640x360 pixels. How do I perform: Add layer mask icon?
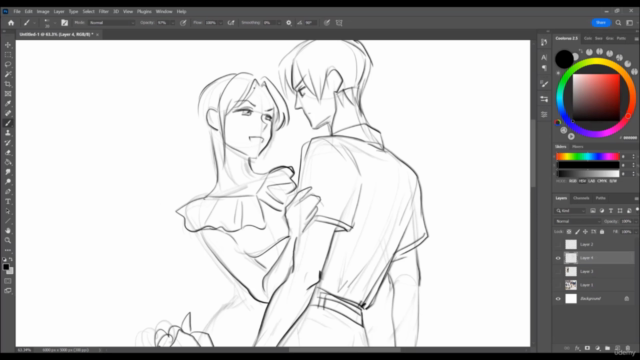click(587, 348)
